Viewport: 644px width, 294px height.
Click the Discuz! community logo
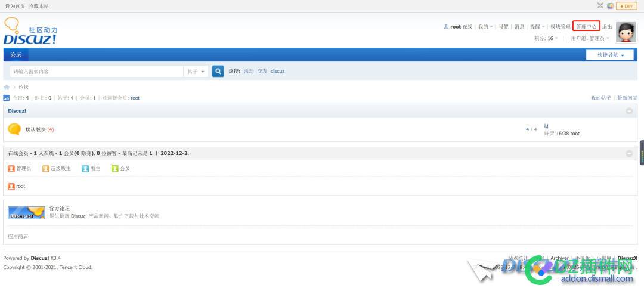[x=31, y=31]
